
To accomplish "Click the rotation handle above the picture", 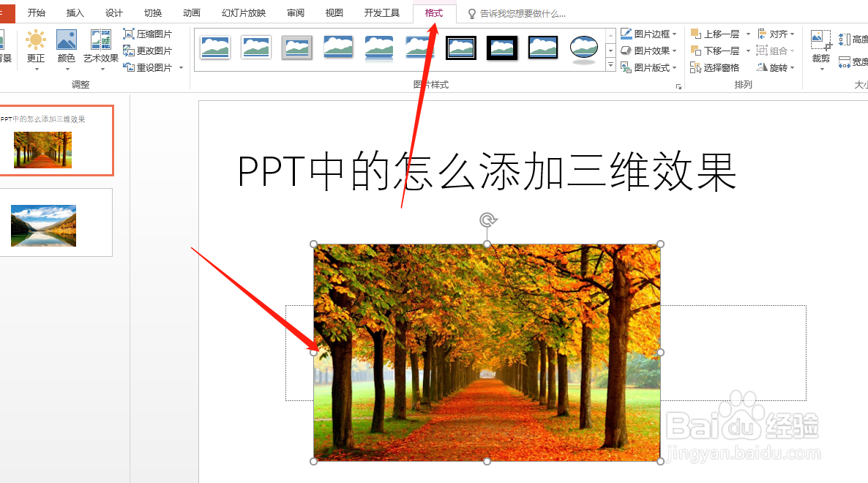I will pos(487,220).
